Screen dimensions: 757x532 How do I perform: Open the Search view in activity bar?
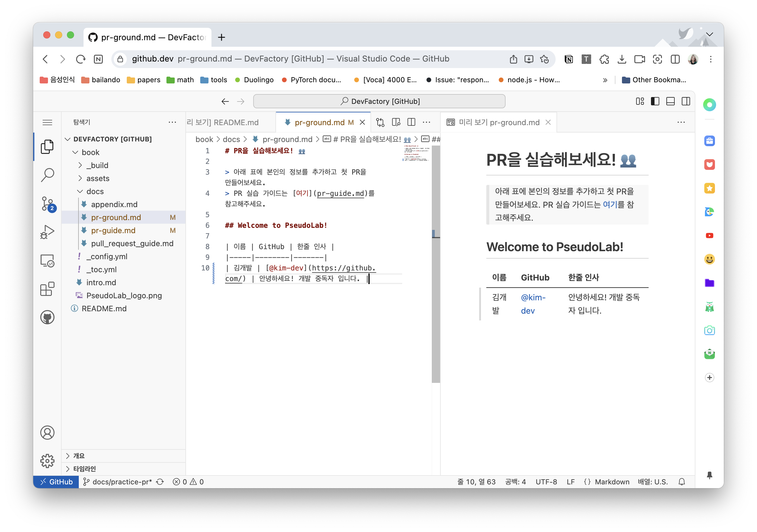coord(47,175)
